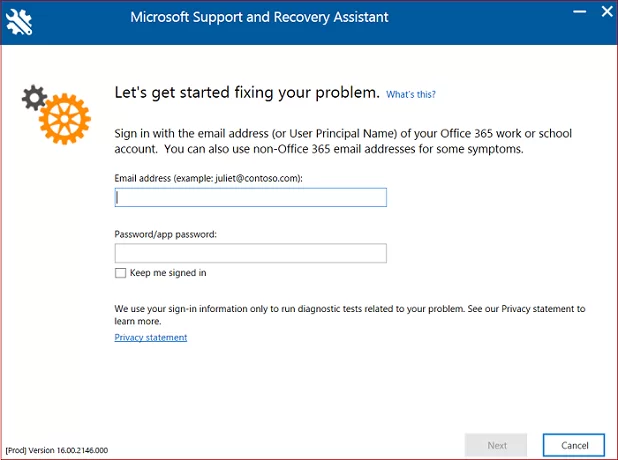Toggle the Keep me signed in checkbox
618x460 pixels.
tap(121, 273)
